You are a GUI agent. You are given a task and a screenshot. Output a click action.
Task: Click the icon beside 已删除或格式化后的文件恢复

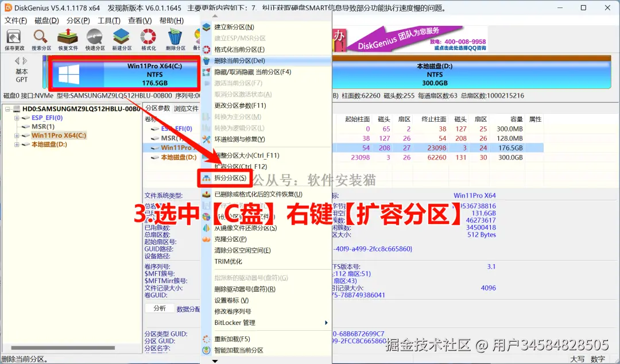point(207,194)
